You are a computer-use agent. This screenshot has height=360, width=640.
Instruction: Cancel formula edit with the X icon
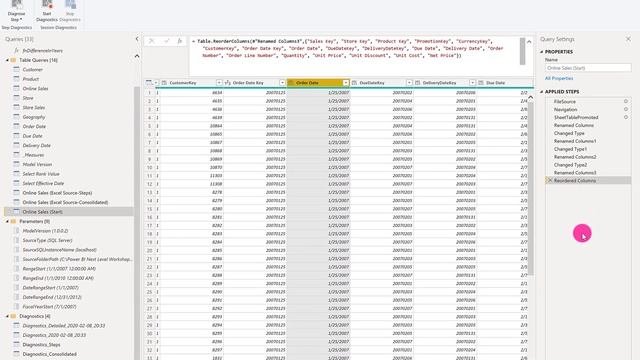(x=151, y=41)
